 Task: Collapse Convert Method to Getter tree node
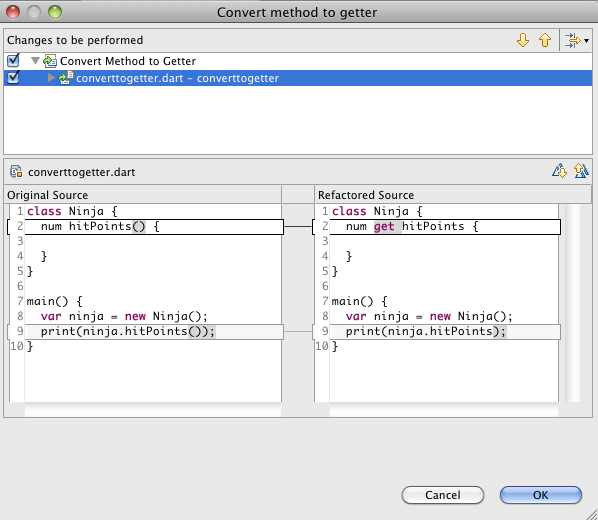(35, 61)
